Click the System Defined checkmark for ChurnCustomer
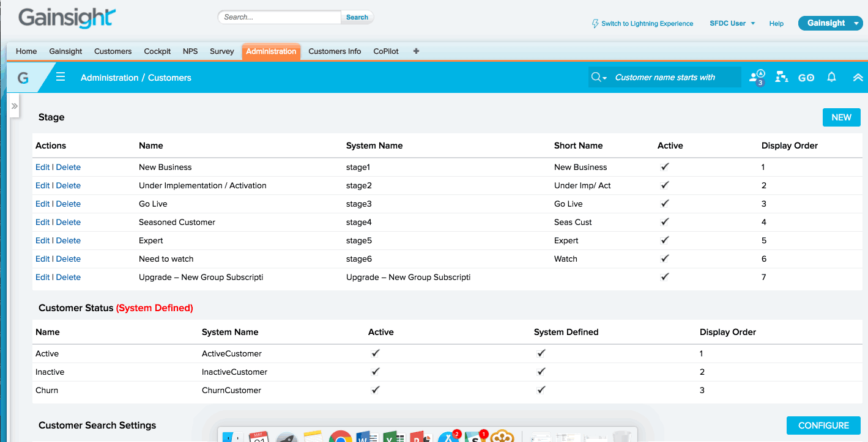 click(x=541, y=389)
